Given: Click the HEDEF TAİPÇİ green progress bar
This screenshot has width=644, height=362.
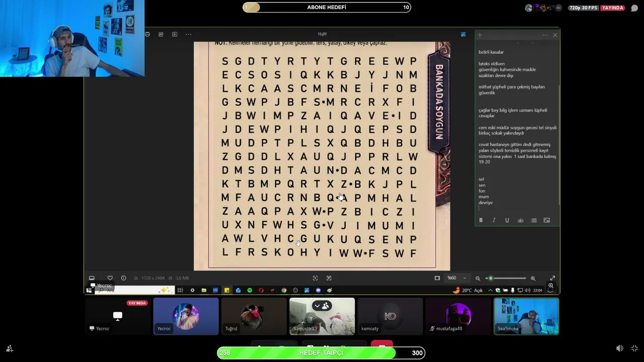Looking at the screenshot, I should pyautogui.click(x=321, y=353).
